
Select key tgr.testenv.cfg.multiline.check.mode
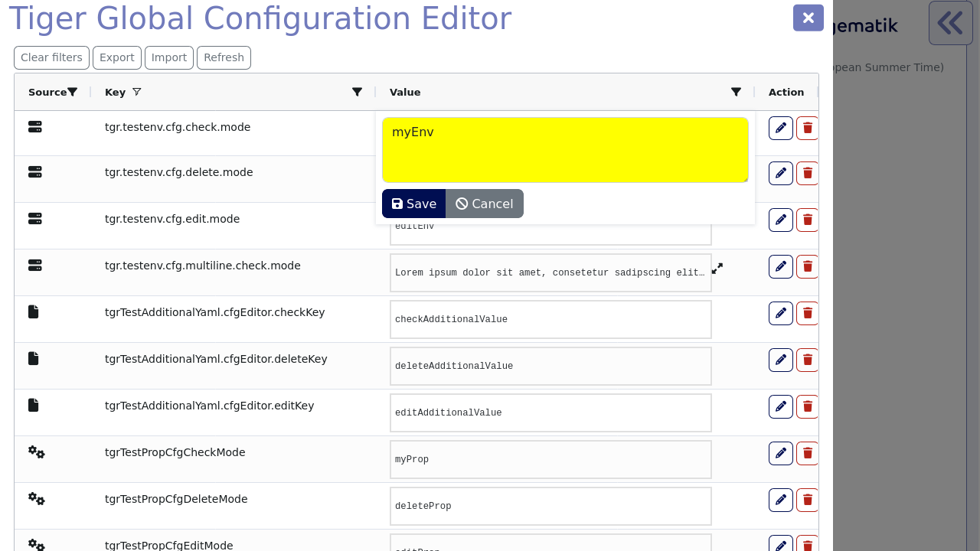pyautogui.click(x=203, y=266)
